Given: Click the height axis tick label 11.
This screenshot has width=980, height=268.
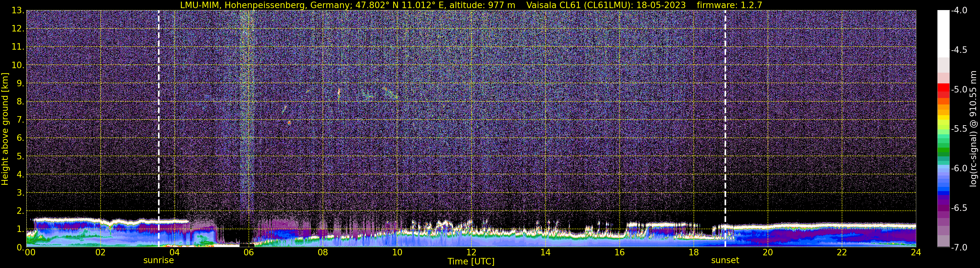Looking at the screenshot, I should 18,47.
